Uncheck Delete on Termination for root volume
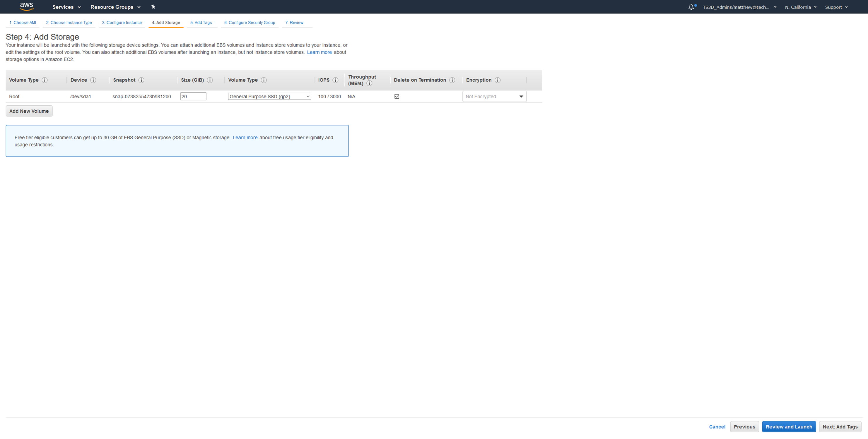868x439 pixels. point(397,96)
